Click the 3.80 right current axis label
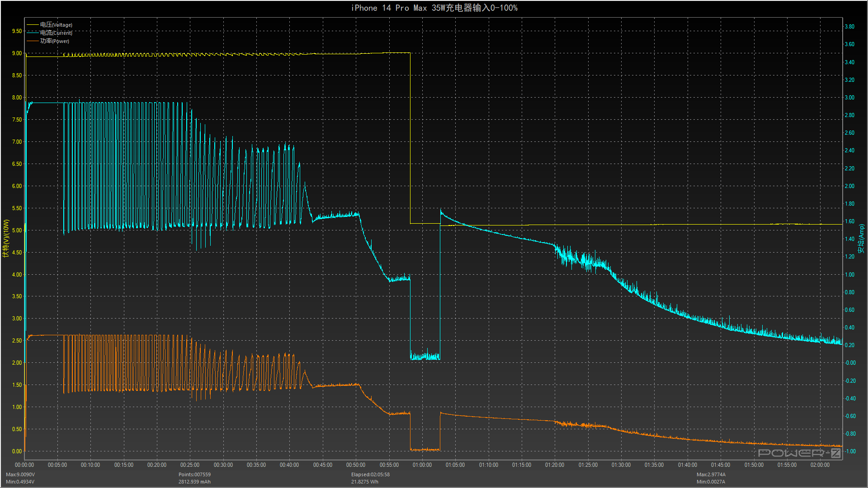 click(x=849, y=27)
